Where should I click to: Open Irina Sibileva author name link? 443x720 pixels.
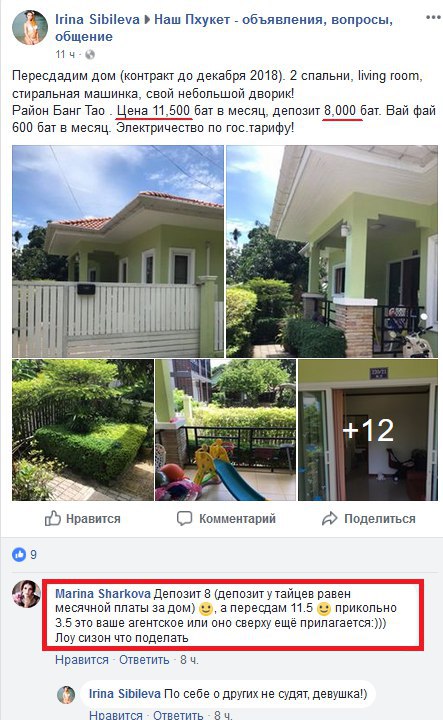click(97, 19)
